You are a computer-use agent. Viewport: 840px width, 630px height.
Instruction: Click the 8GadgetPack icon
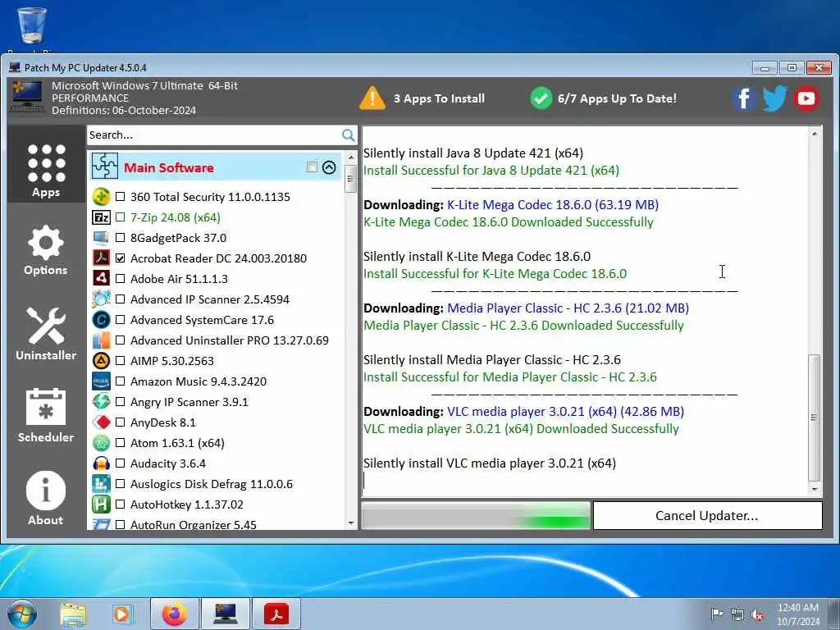[x=101, y=237]
